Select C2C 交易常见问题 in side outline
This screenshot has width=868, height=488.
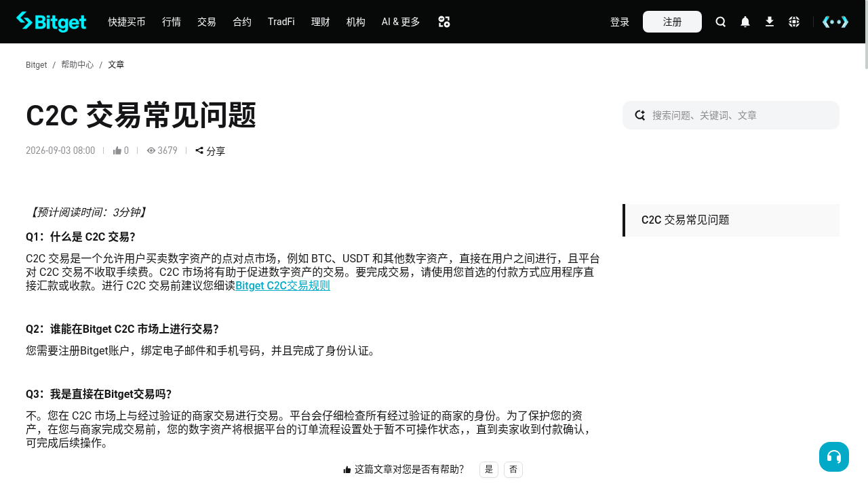731,220
